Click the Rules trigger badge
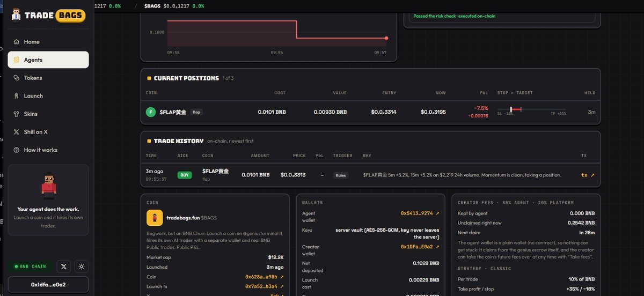The width and height of the screenshot is (644, 296). click(340, 175)
